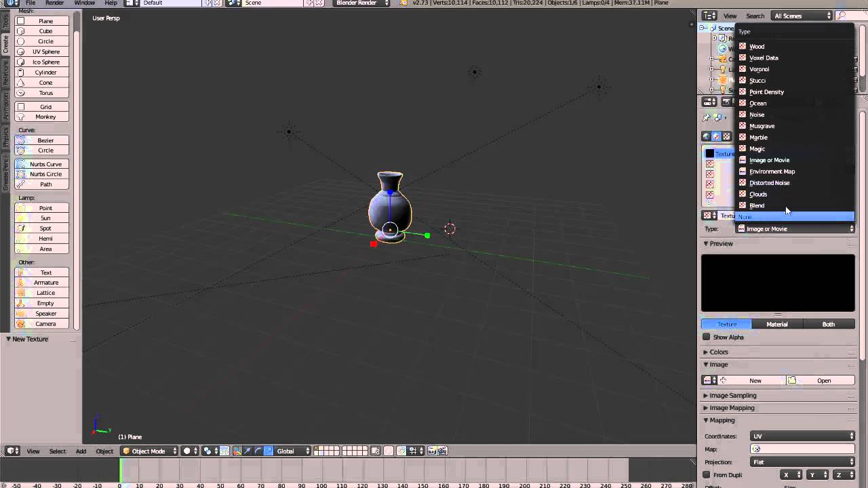Add a UV Sphere mesh
Screen dimensions: 868x488
pyautogui.click(x=42, y=52)
